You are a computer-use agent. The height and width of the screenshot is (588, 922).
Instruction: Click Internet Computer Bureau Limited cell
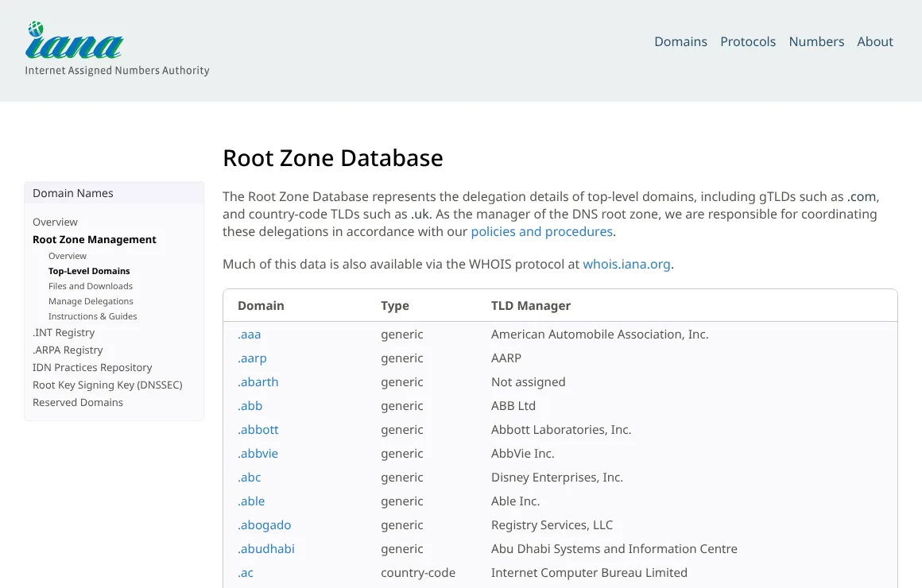589,574
